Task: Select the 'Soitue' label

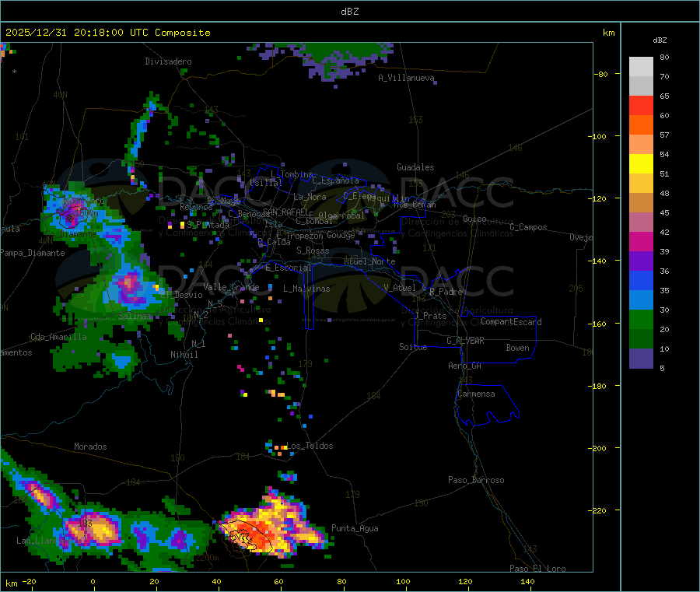Action: point(413,347)
